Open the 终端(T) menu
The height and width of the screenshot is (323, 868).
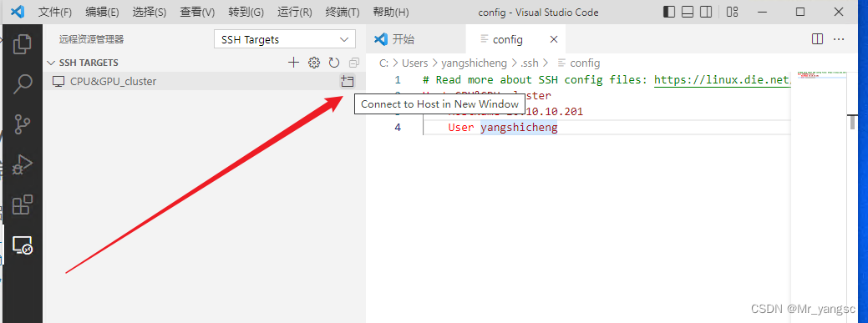(343, 12)
